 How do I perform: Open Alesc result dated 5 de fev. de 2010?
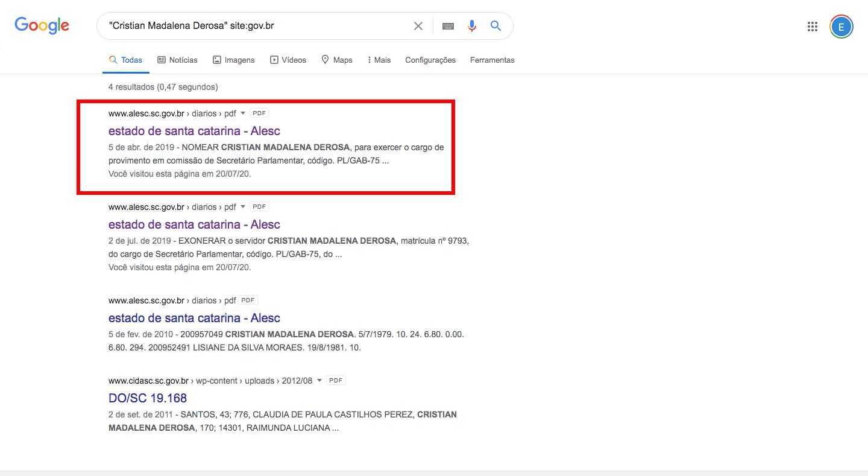194,318
